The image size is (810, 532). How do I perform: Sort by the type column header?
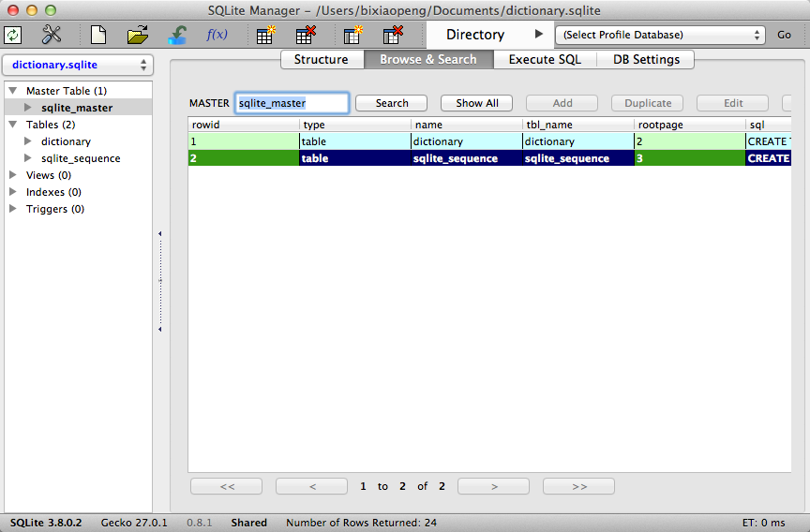point(355,125)
